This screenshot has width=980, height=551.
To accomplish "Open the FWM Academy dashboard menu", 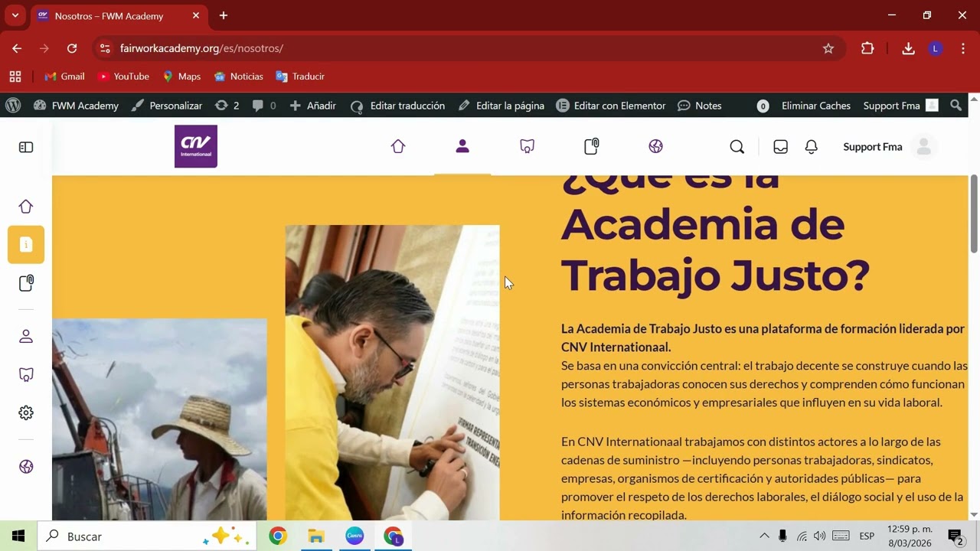I will point(76,106).
